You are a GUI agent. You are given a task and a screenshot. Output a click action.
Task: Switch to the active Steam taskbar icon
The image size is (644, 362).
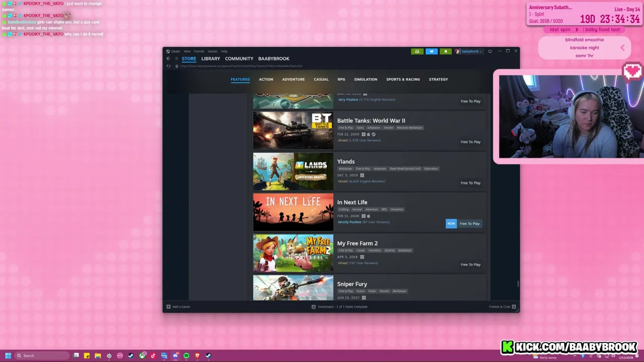click(x=208, y=356)
